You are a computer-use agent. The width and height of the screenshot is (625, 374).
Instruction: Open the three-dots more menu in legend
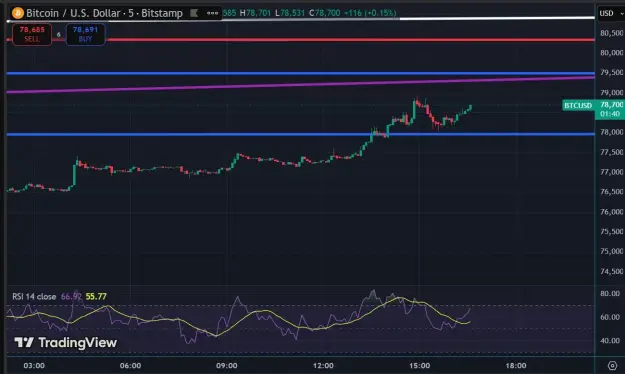[x=212, y=13]
